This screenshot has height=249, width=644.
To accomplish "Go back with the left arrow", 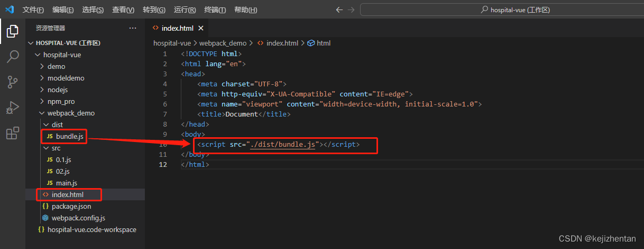I will (x=339, y=10).
